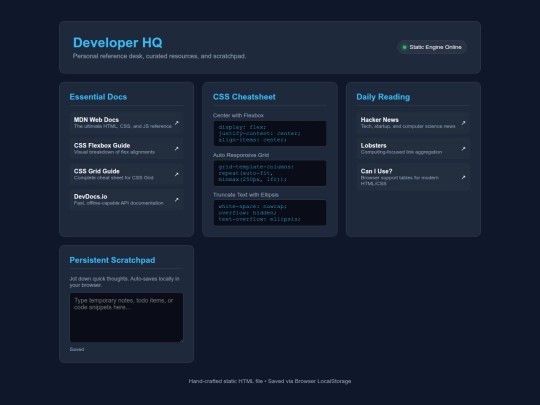Click the arrow icon on Hacker News card
This screenshot has width=540, height=405.
pyautogui.click(x=464, y=123)
